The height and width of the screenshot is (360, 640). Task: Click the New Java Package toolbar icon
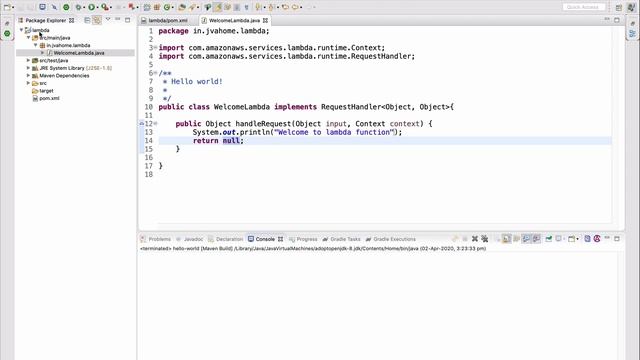click(157, 7)
